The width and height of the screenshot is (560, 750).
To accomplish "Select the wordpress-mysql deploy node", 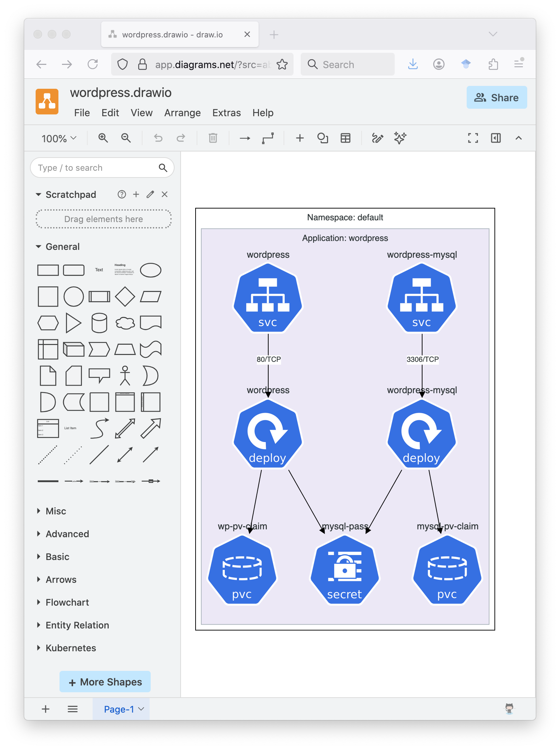I will click(x=422, y=434).
